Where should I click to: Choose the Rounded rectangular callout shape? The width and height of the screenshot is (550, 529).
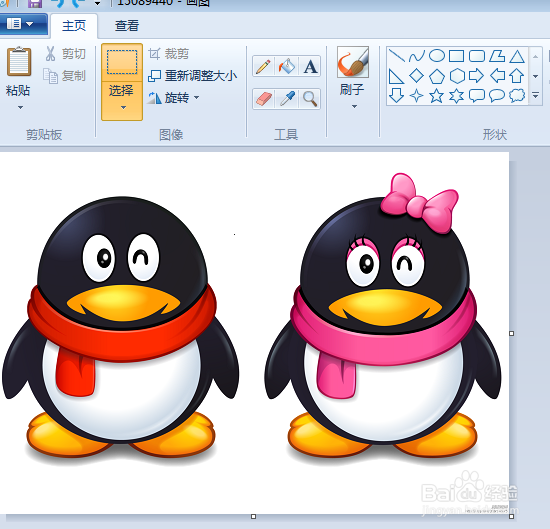click(x=477, y=95)
